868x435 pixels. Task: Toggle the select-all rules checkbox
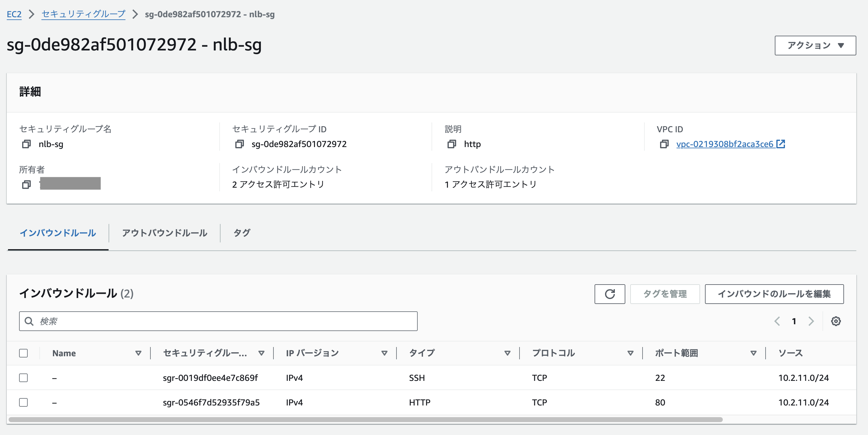pyautogui.click(x=23, y=353)
